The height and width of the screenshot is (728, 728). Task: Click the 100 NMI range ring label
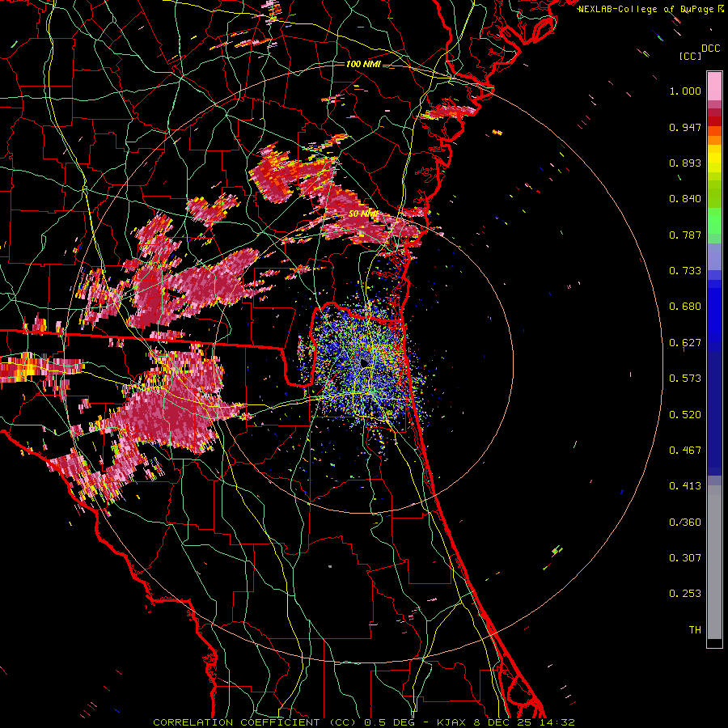click(363, 64)
